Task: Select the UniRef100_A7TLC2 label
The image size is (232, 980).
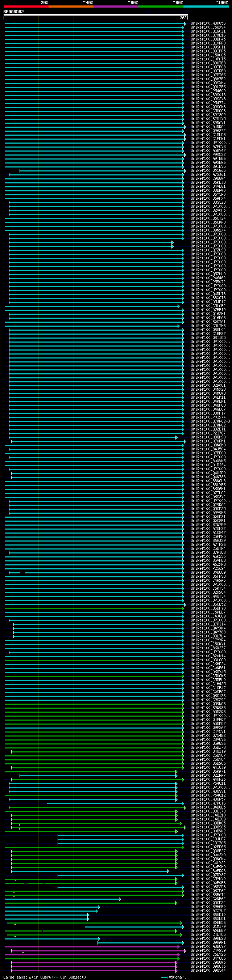Action: (208, 493)
